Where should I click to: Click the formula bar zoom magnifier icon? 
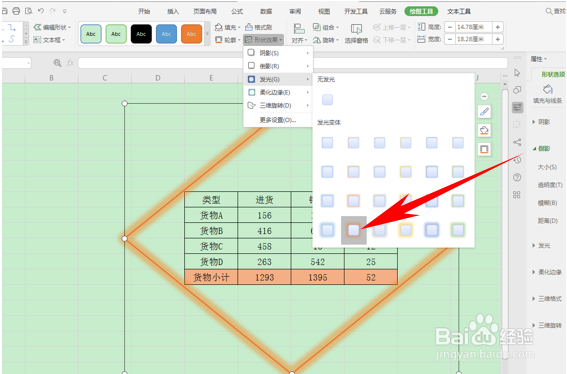[57, 63]
